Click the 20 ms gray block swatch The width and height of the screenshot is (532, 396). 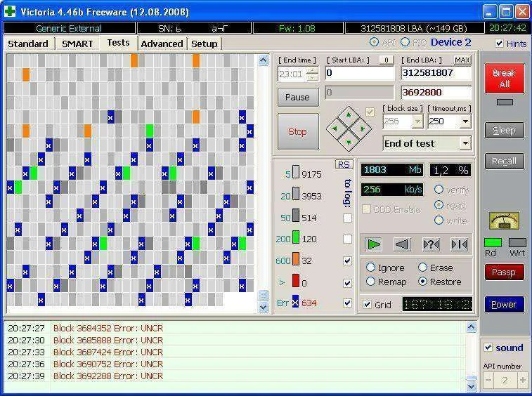[x=296, y=194]
